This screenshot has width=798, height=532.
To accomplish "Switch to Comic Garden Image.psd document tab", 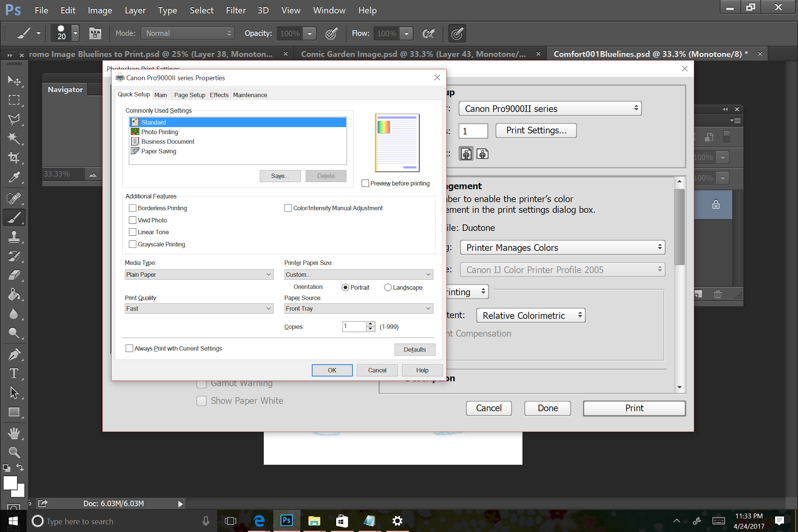I will [x=413, y=54].
